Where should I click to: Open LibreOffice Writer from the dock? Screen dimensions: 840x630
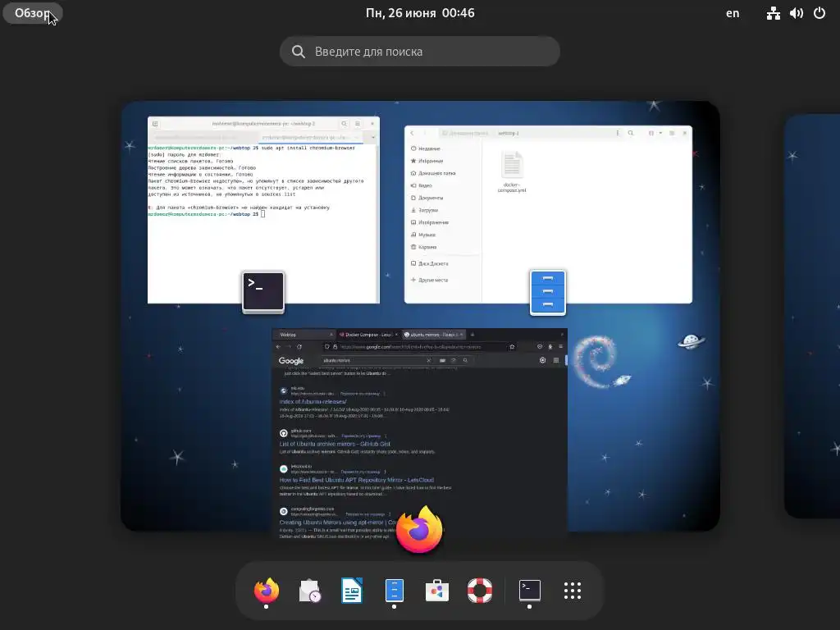pos(352,591)
